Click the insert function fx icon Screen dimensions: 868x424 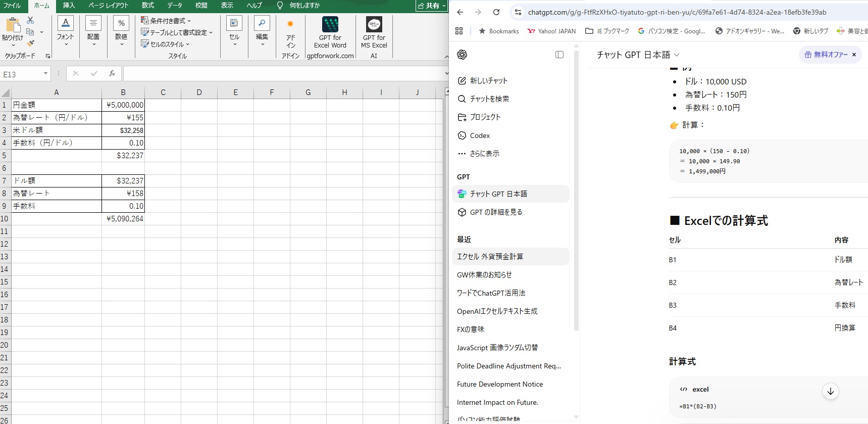coord(112,74)
